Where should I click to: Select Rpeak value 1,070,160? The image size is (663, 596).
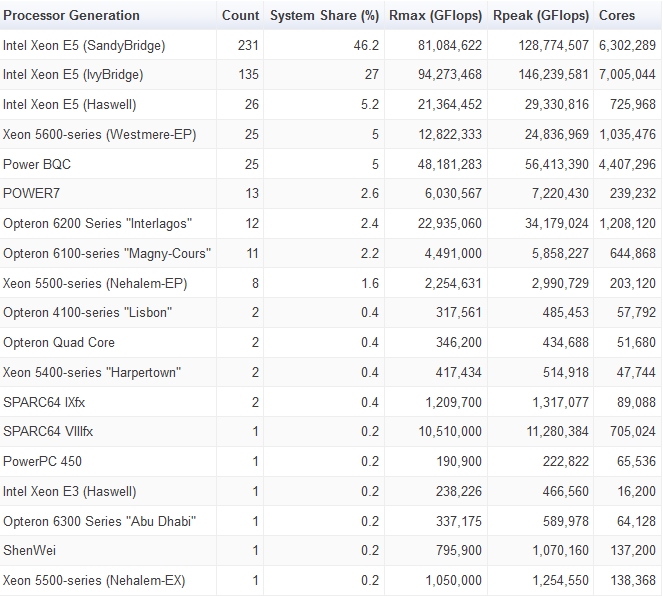pos(560,550)
